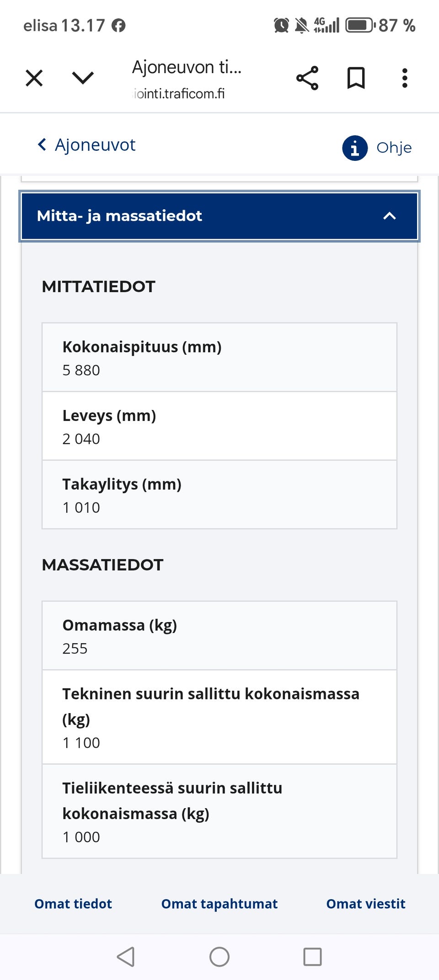Bookmark this page

click(x=356, y=78)
